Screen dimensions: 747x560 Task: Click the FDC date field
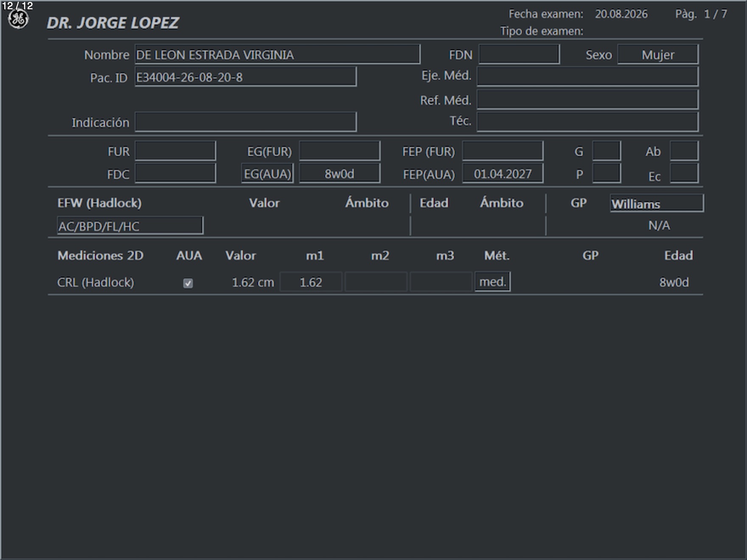pos(175,174)
